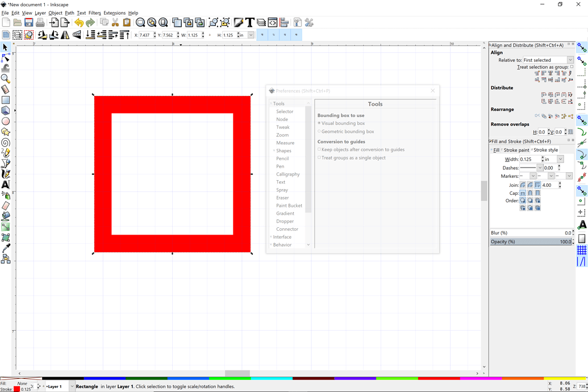This screenshot has height=392, width=588.
Task: Raise selection to top icon
Action: tap(124, 35)
